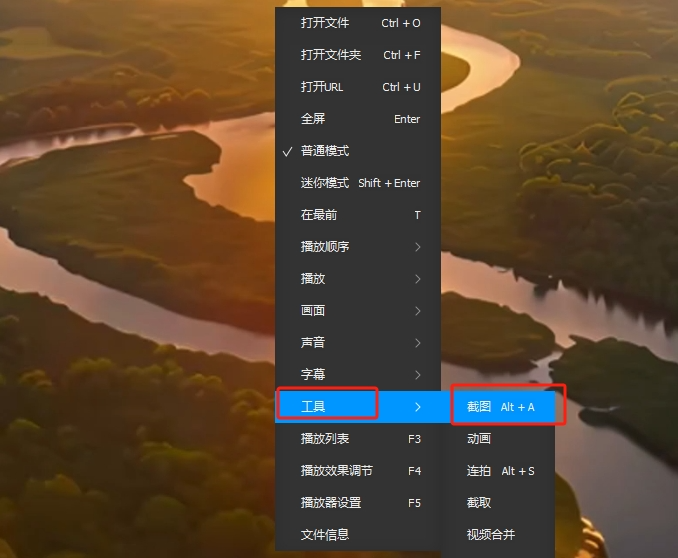Open 播放列表 playlist entry
Screen dimensions: 678x558
(x=358, y=439)
